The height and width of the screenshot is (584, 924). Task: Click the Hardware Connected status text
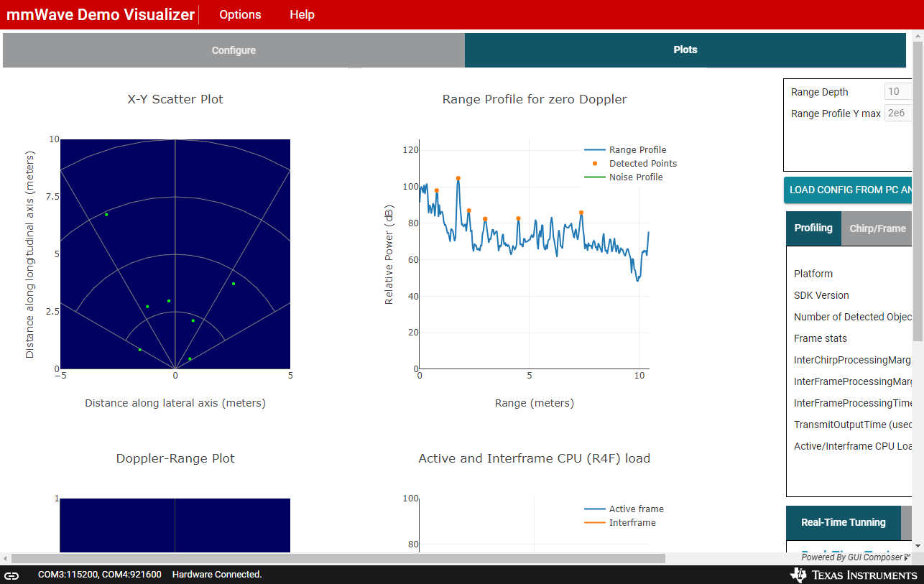217,575
